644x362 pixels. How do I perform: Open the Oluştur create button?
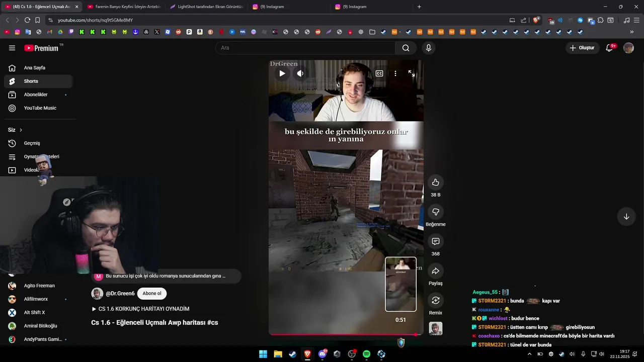pos(582,48)
